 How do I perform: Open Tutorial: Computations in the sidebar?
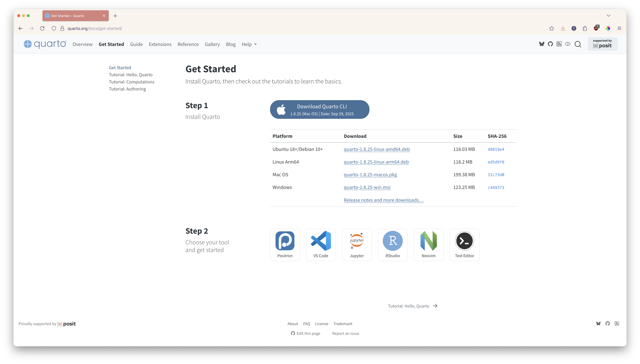[x=131, y=82]
